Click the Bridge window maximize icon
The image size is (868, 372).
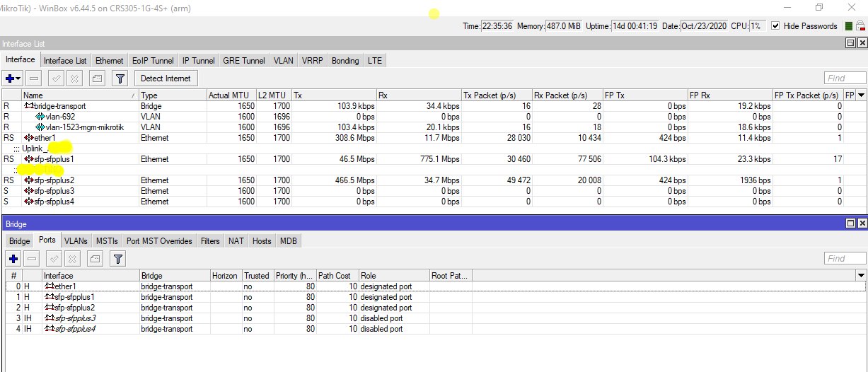[850, 223]
